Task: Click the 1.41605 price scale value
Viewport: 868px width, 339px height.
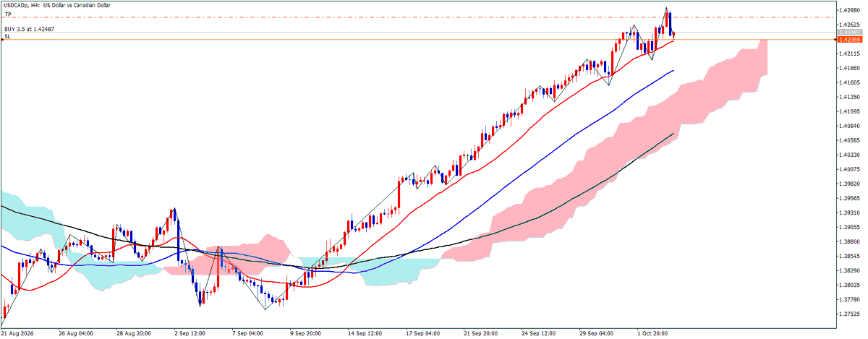Action: (x=850, y=82)
